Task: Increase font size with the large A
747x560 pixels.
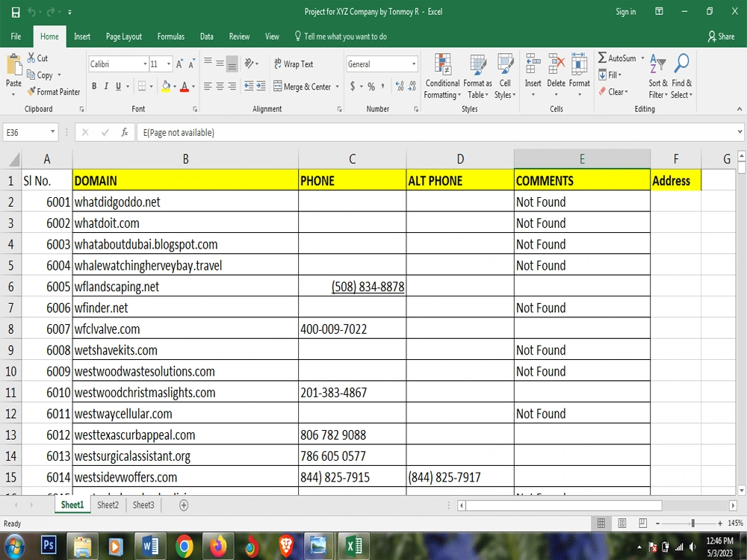Action: click(179, 63)
